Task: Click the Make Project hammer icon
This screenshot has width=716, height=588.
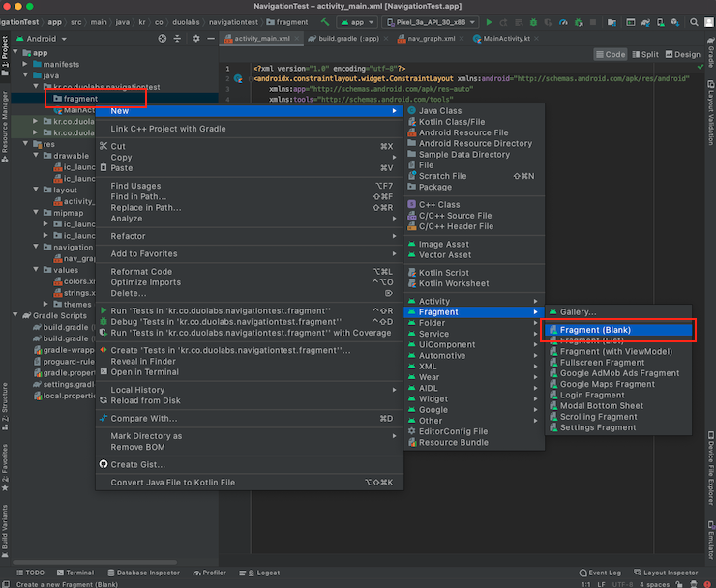Action: tap(325, 22)
